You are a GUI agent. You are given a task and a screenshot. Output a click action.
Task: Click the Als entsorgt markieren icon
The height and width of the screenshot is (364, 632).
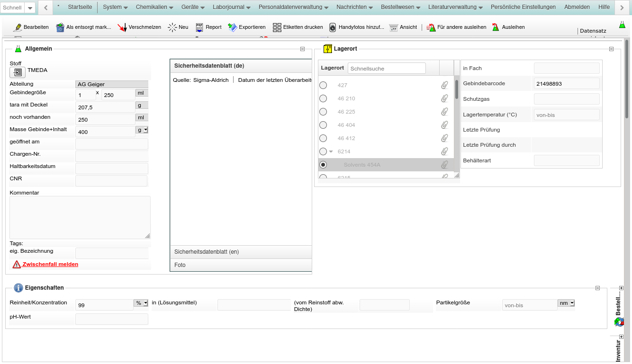[x=60, y=27]
